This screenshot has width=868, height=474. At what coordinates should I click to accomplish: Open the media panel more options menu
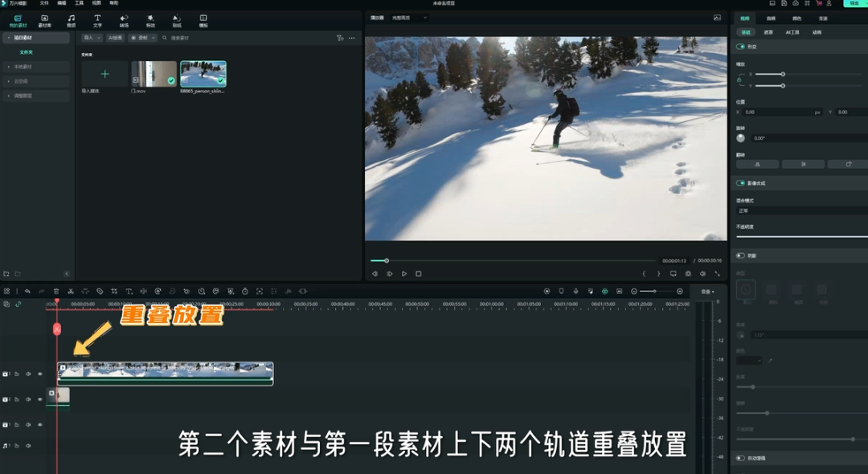coord(352,38)
